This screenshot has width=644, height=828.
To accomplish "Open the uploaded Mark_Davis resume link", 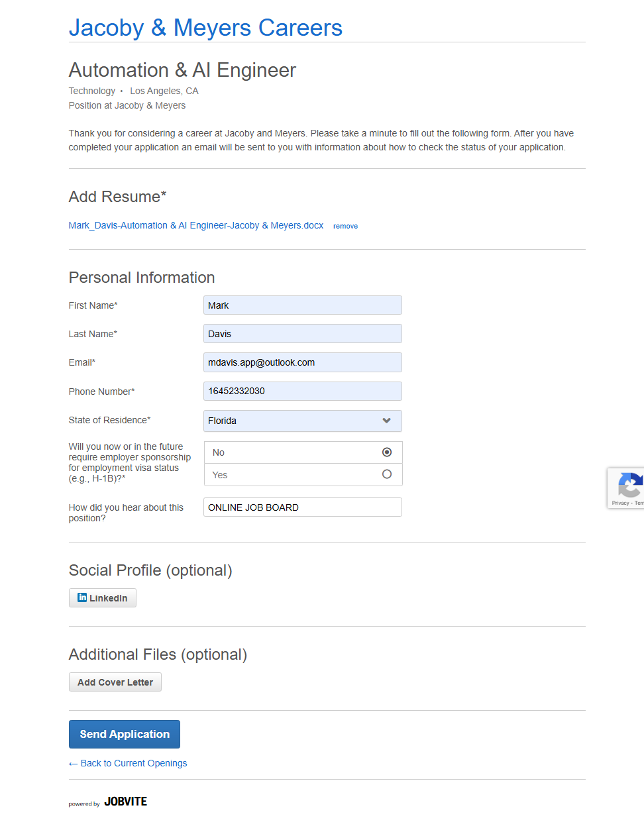I will (x=196, y=225).
